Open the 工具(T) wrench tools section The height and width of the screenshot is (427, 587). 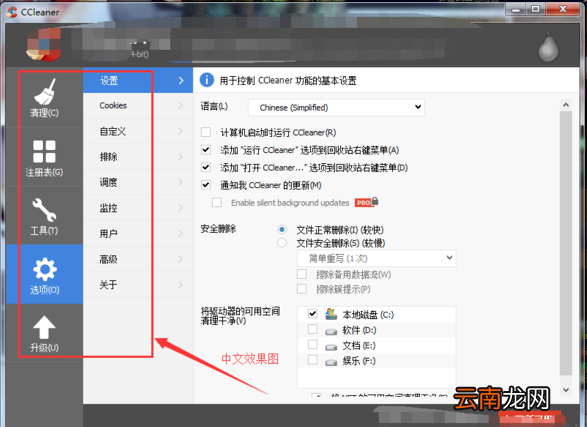(44, 216)
